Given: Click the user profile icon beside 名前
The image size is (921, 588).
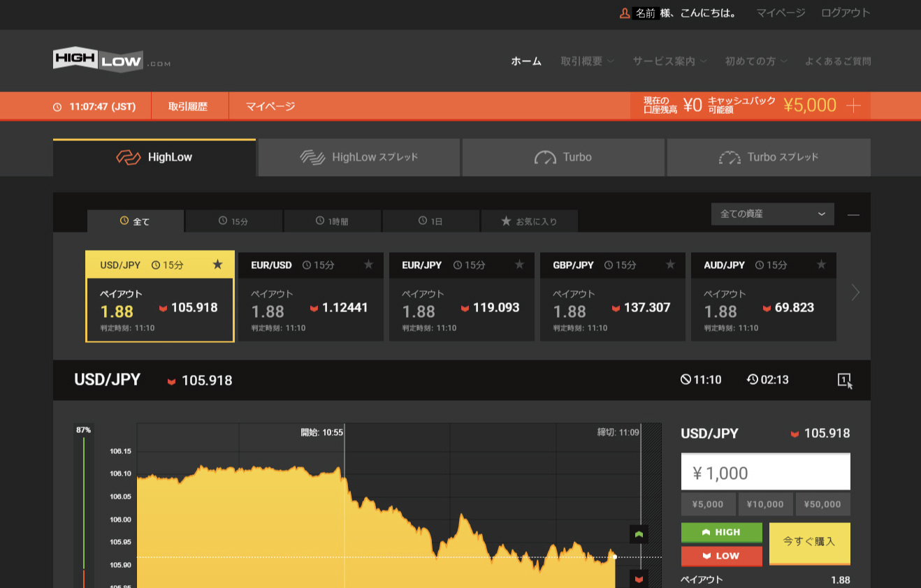Looking at the screenshot, I should tap(625, 13).
